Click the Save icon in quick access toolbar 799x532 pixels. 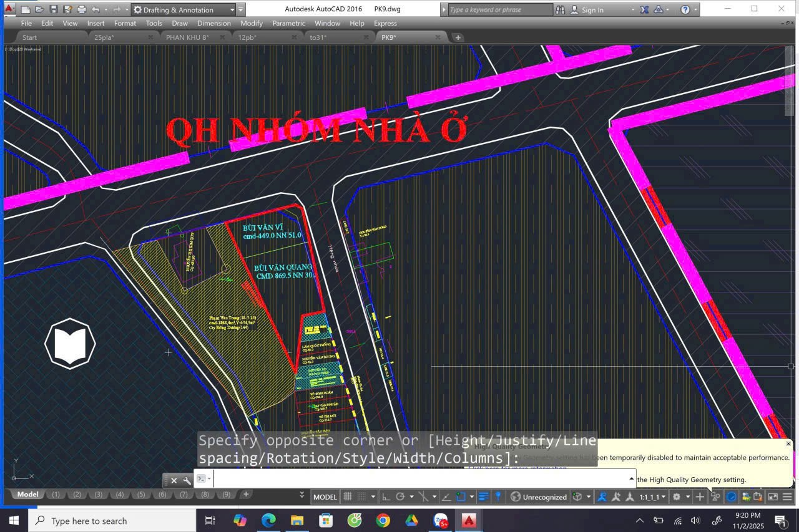click(x=54, y=9)
